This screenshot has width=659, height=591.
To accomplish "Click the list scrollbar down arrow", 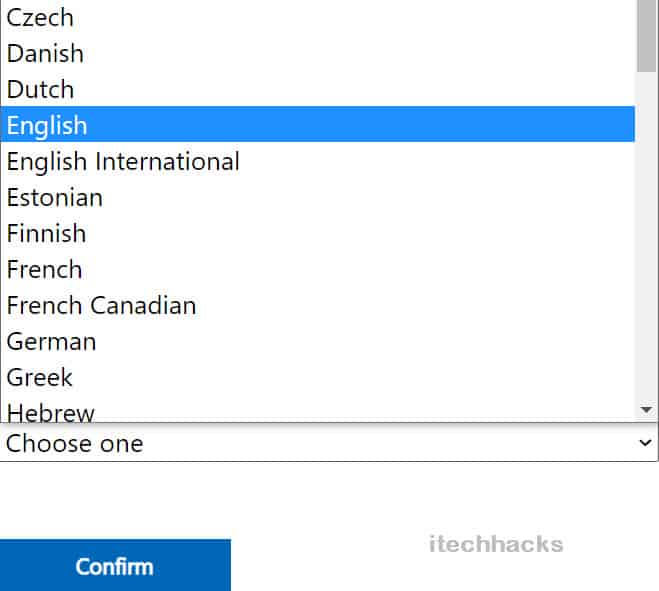I will [x=646, y=410].
